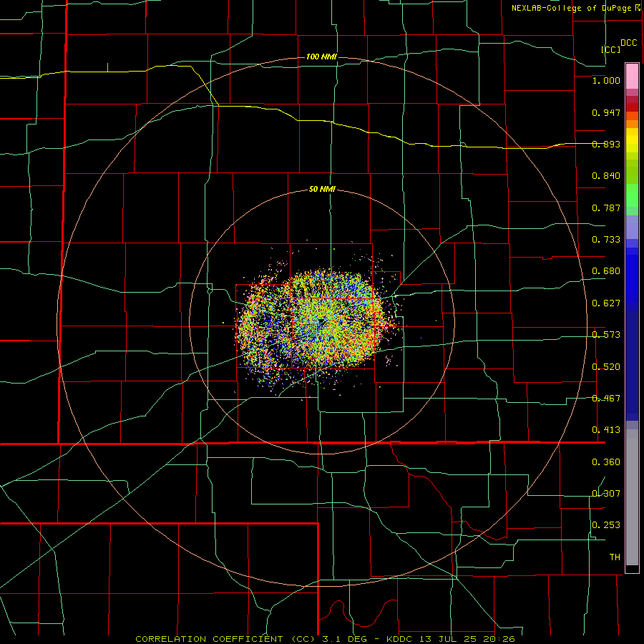This screenshot has height=644, width=644.
Task: Select the 0.893 legend value
Action: (606, 144)
